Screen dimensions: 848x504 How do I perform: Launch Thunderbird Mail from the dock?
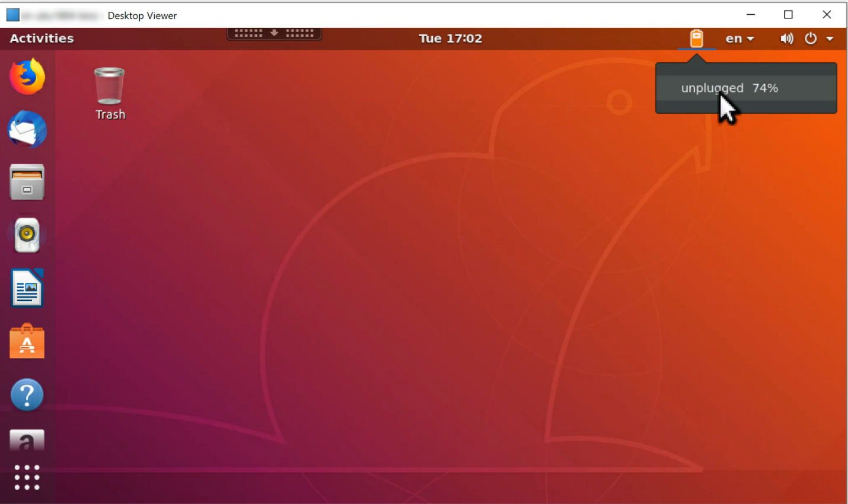[27, 129]
